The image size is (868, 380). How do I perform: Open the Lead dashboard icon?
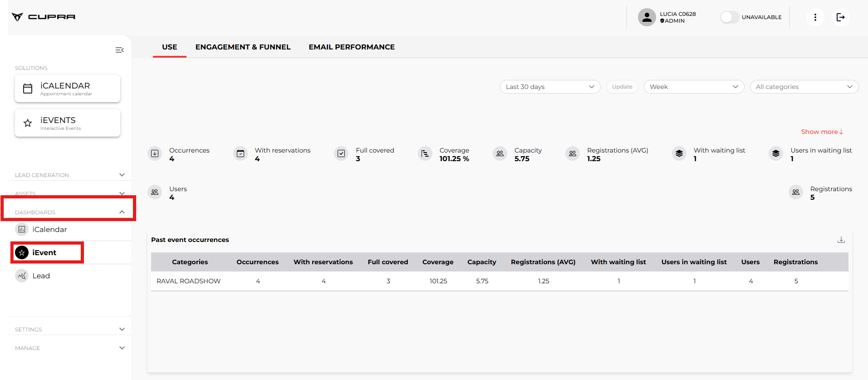pos(22,276)
